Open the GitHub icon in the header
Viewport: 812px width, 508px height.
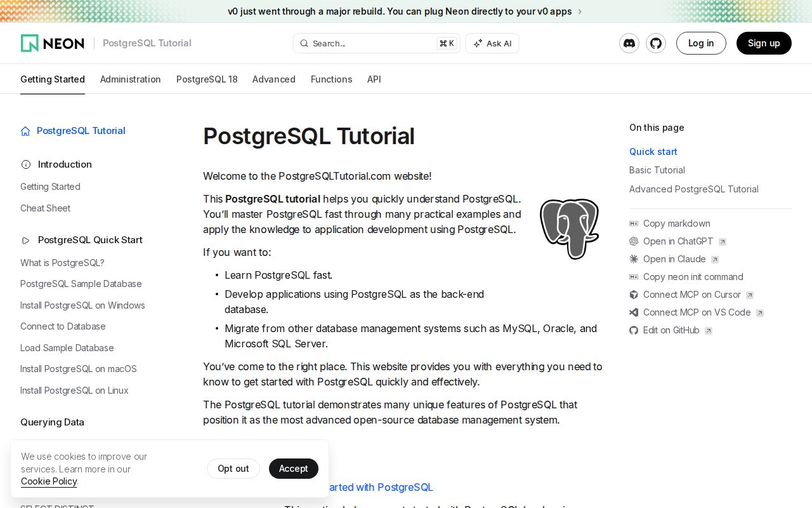coord(656,43)
